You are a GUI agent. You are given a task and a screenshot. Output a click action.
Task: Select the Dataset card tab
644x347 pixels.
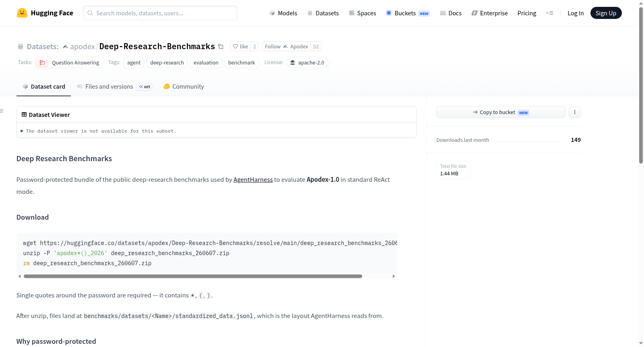(43, 87)
